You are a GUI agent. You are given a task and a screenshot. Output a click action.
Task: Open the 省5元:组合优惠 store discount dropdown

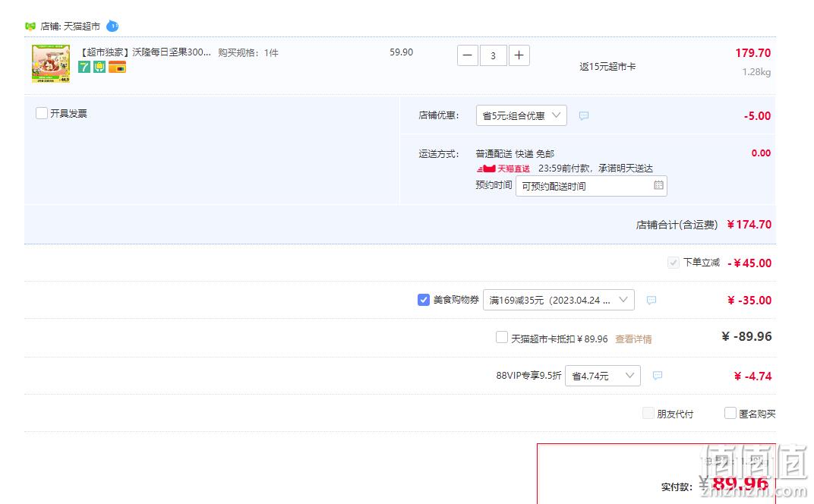click(521, 115)
